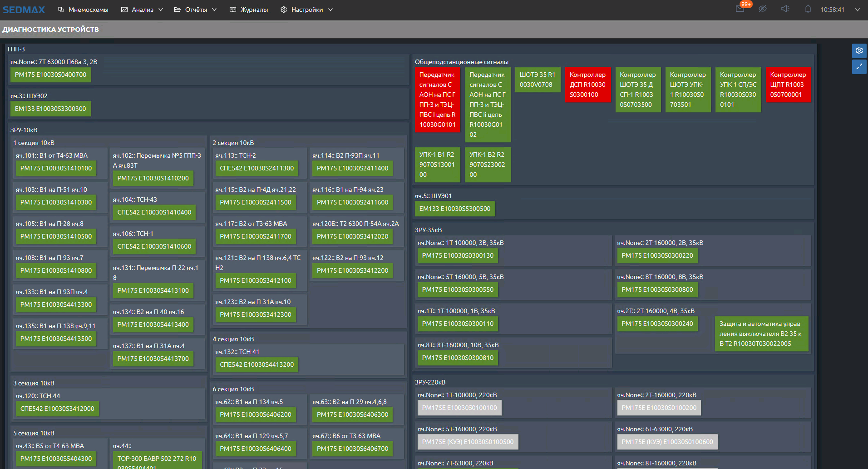Open the messages envelope with 99+ badge

[x=740, y=9]
